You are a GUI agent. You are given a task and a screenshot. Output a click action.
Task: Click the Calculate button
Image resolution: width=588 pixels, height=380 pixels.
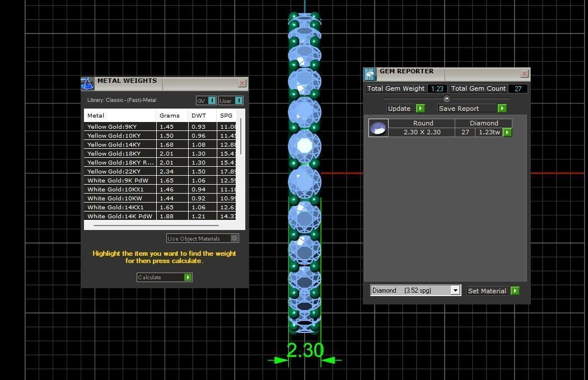[165, 278]
